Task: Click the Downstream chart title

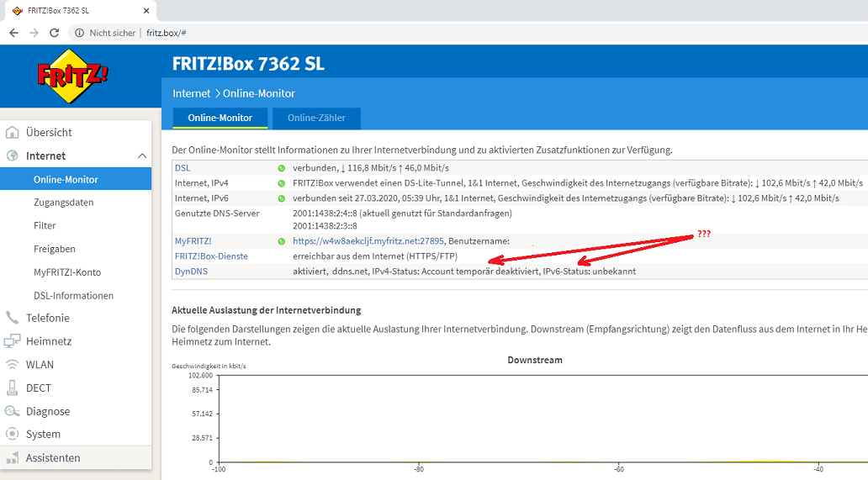Action: tap(535, 360)
